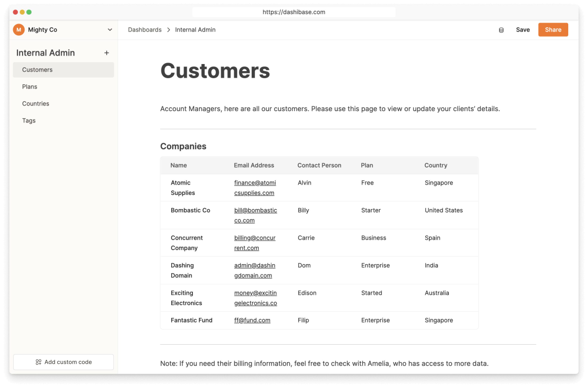The height and width of the screenshot is (388, 588).
Task: Click the database/storage icon near Save
Action: [501, 30]
